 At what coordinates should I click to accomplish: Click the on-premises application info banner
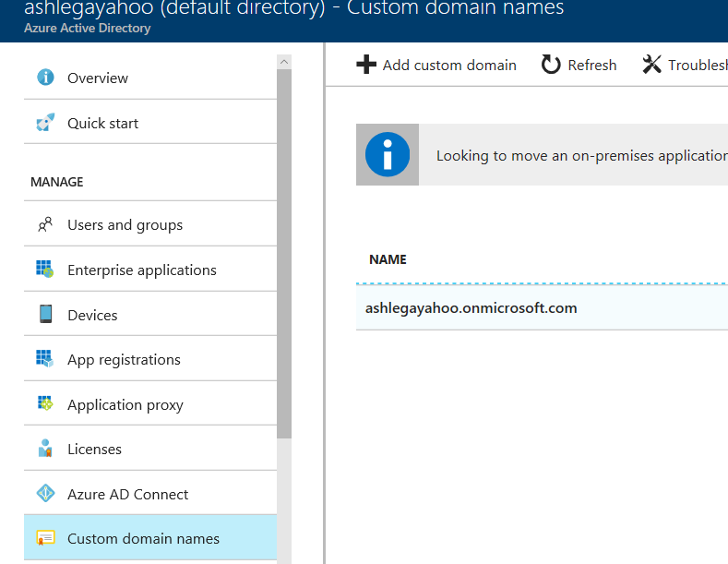click(x=572, y=155)
